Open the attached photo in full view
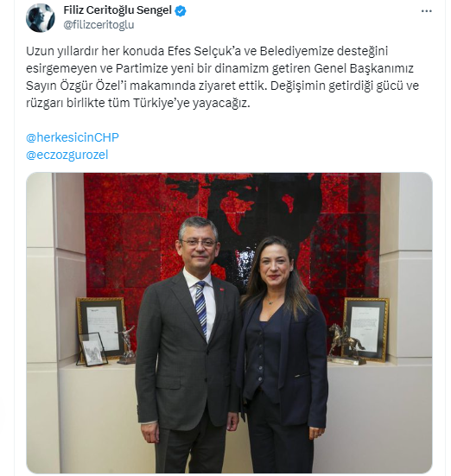 [x=229, y=323]
